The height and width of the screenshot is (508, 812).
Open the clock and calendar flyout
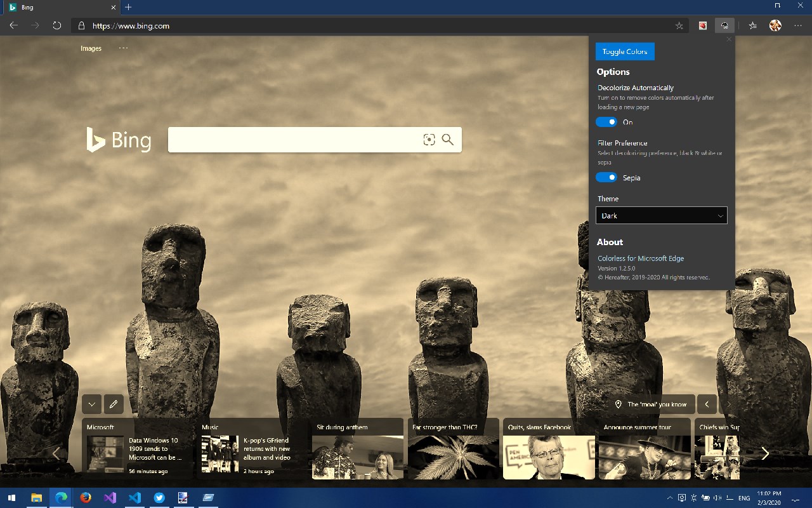coord(769,498)
